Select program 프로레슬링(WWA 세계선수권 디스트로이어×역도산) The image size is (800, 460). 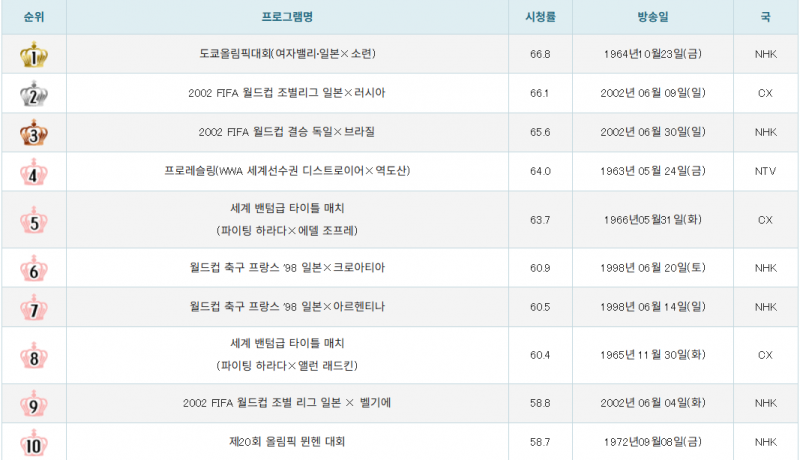287,171
